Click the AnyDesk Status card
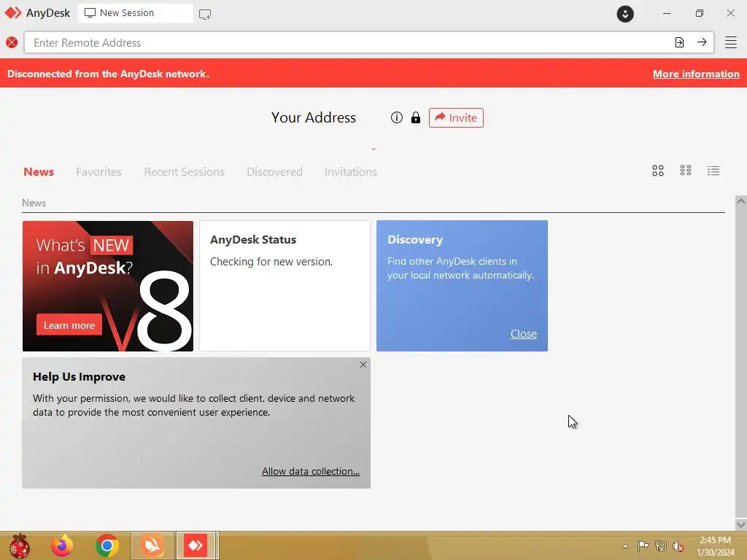 coord(285,286)
